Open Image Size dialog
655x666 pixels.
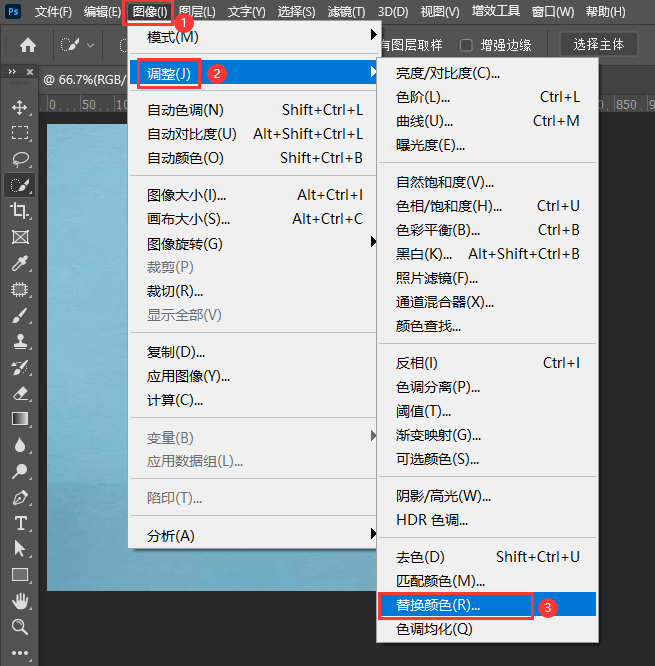(x=254, y=195)
